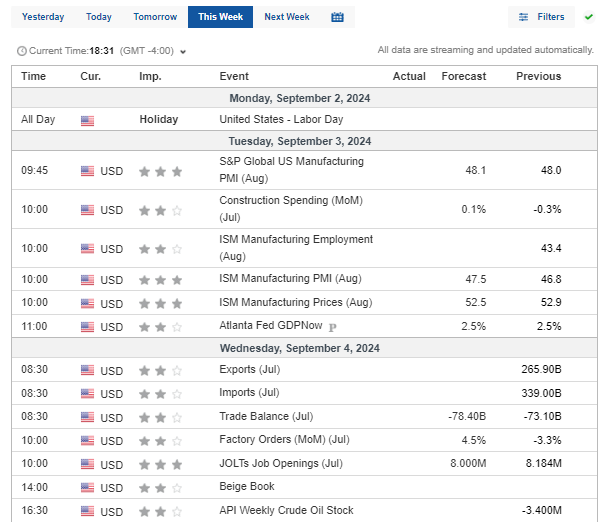Click previous value 43.4 for ISM Employment
The width and height of the screenshot is (601, 522).
pos(551,248)
